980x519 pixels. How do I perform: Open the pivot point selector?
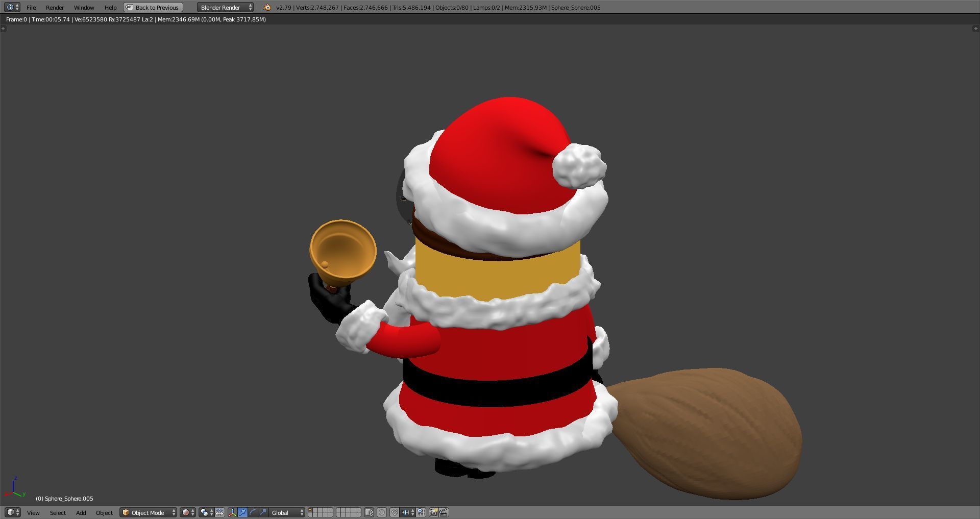tap(206, 512)
